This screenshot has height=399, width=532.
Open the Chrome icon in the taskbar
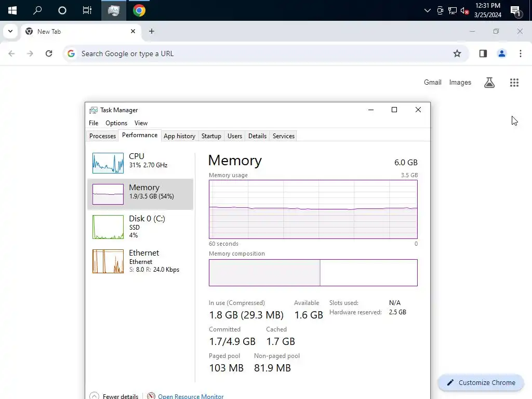click(x=139, y=10)
